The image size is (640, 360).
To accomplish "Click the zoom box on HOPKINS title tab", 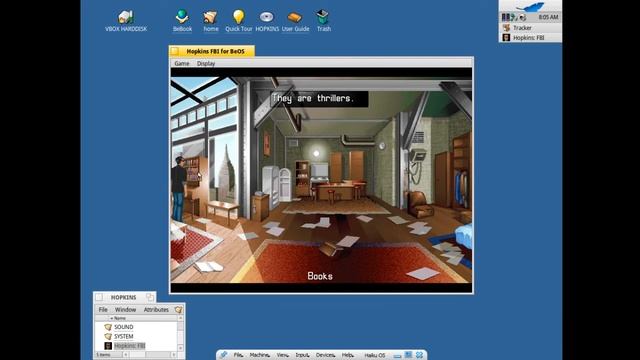I will 150,297.
